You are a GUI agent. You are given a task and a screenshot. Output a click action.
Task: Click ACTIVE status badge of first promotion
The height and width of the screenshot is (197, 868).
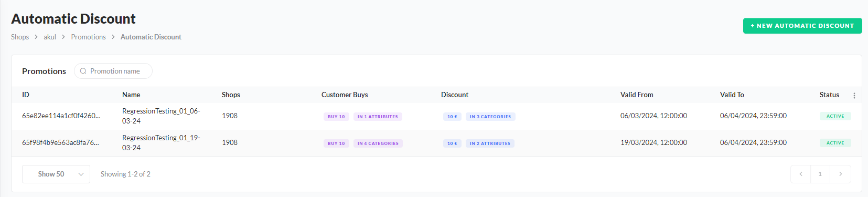[835, 116]
